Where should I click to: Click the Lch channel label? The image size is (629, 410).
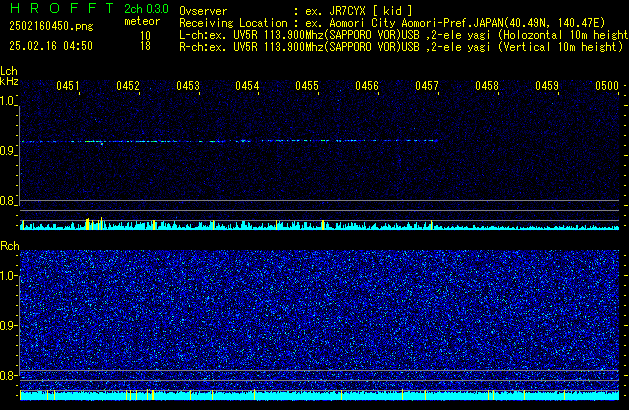9,71
